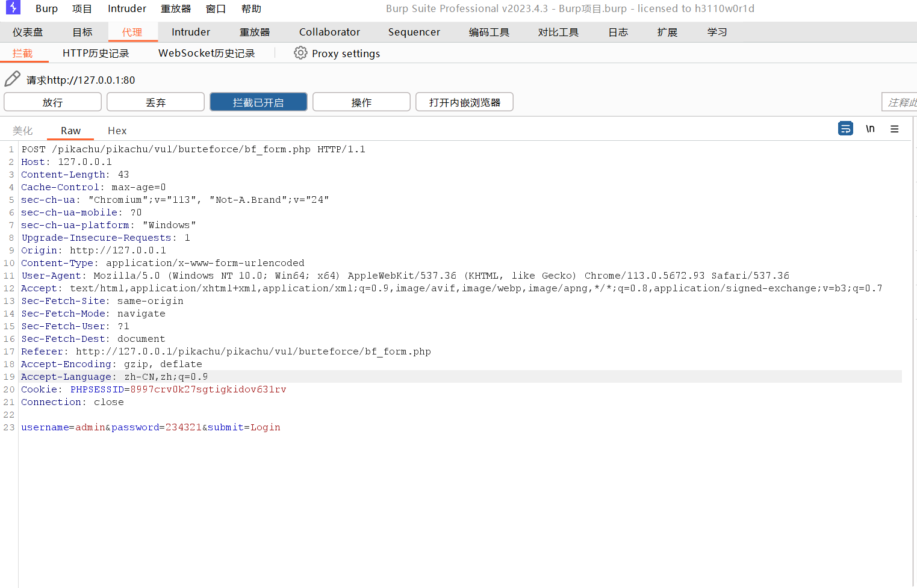This screenshot has width=917, height=588.
Task: Click the User-Agent header line
Action: tap(405, 276)
